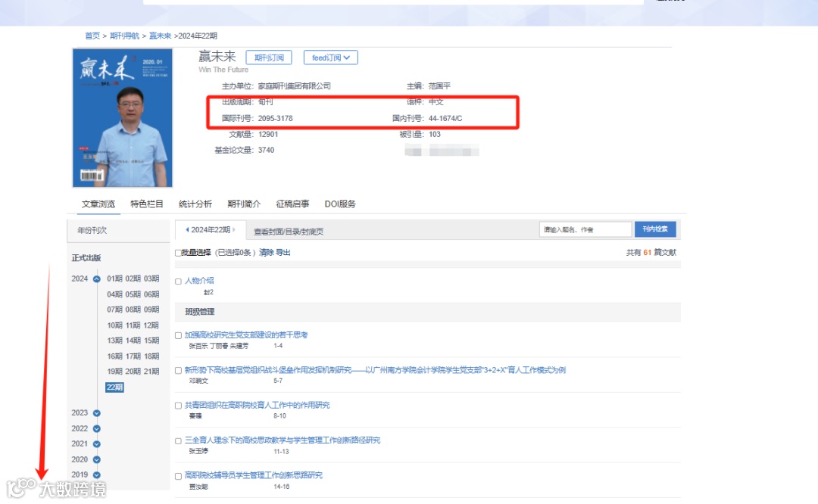The height and width of the screenshot is (504, 818).
Task: Tick the checkbox for 人物介绍
Action: [178, 282]
